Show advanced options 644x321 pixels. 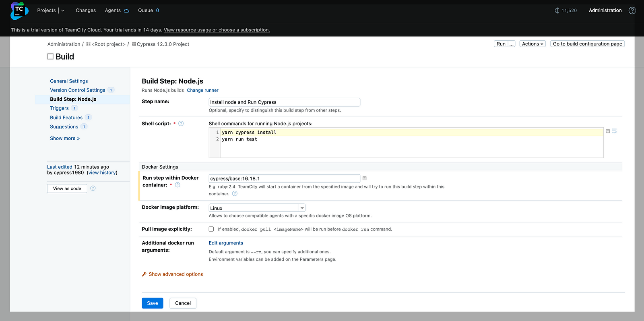point(176,274)
